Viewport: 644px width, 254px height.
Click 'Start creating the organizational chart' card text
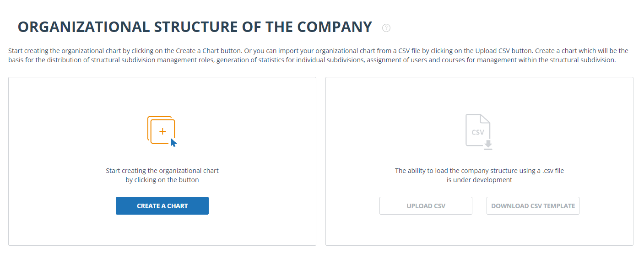coord(162,171)
